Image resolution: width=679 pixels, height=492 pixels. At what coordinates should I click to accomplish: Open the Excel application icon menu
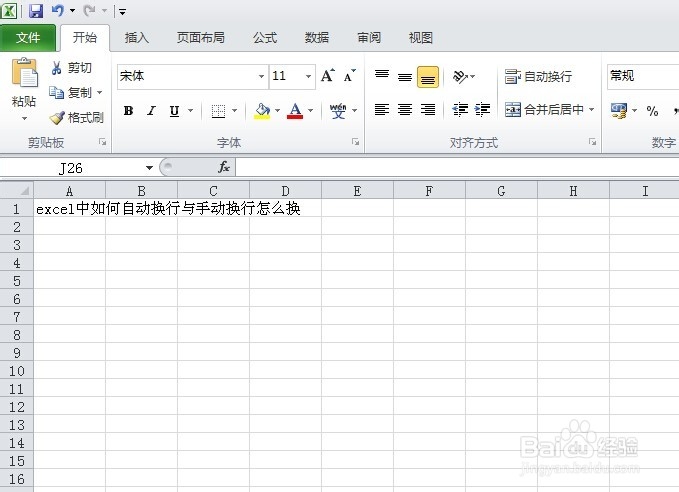coord(9,10)
